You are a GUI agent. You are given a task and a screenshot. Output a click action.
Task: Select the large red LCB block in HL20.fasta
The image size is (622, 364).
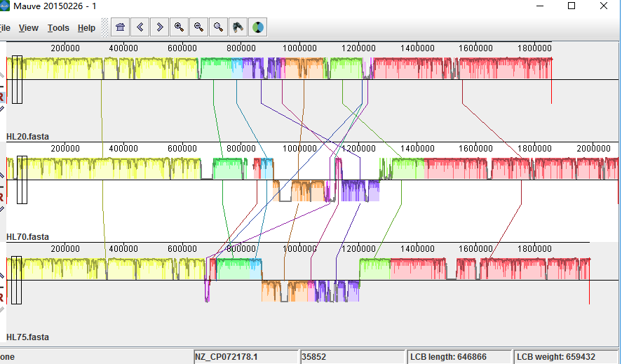point(463,69)
